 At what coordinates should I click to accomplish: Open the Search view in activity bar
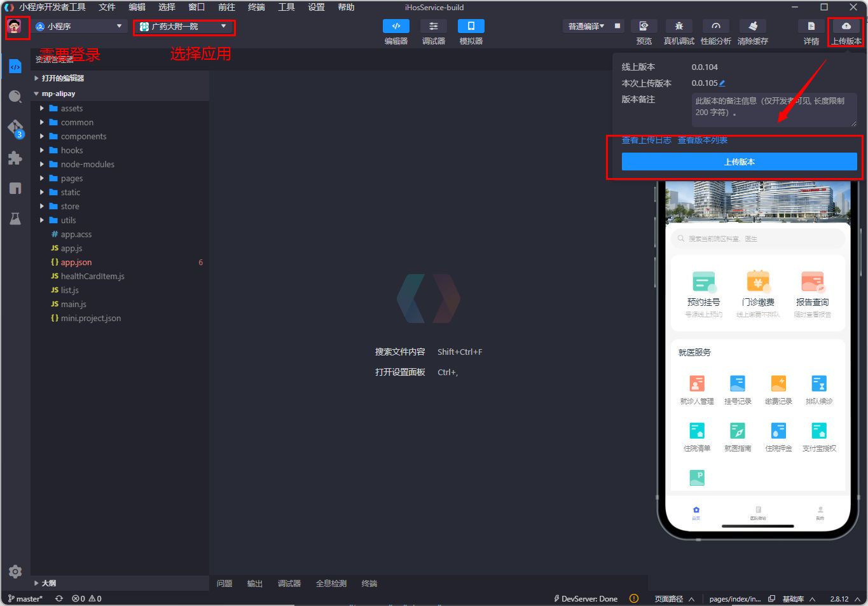[x=15, y=97]
